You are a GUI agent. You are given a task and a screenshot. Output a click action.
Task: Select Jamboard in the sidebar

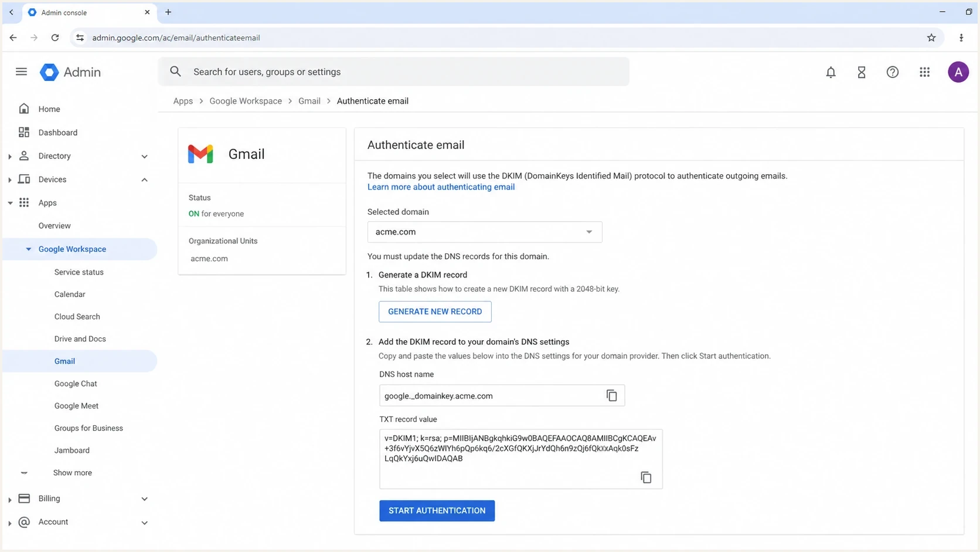(72, 450)
